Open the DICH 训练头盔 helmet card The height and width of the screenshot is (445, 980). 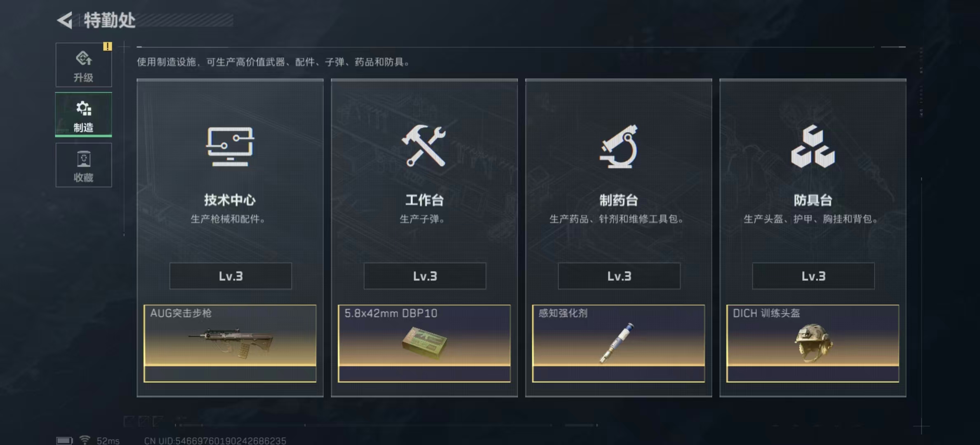[813, 343]
